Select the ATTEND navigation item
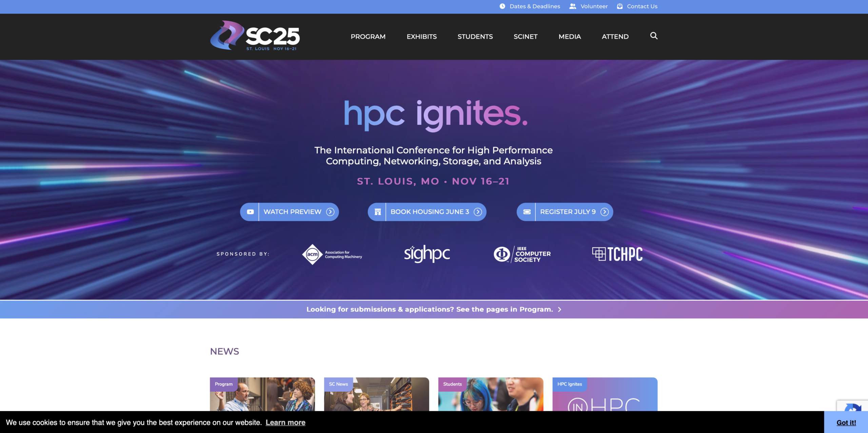Viewport: 868px width, 433px height. click(615, 36)
